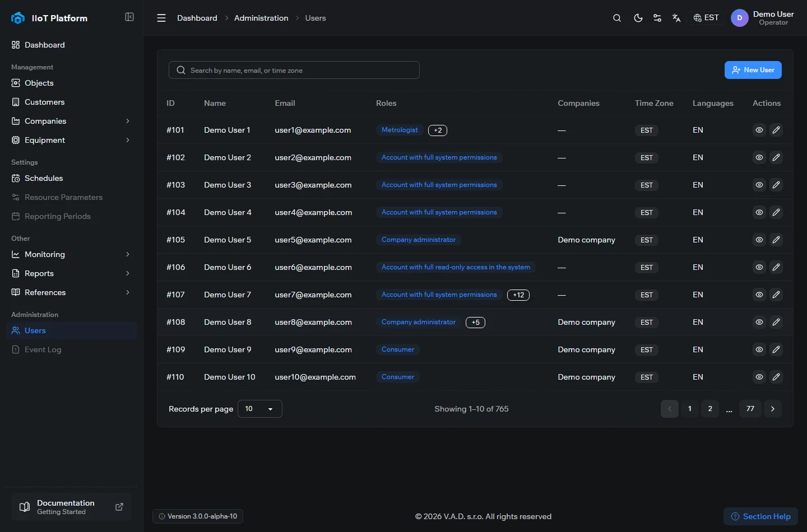
Task: Go to page 2
Action: coord(710,409)
